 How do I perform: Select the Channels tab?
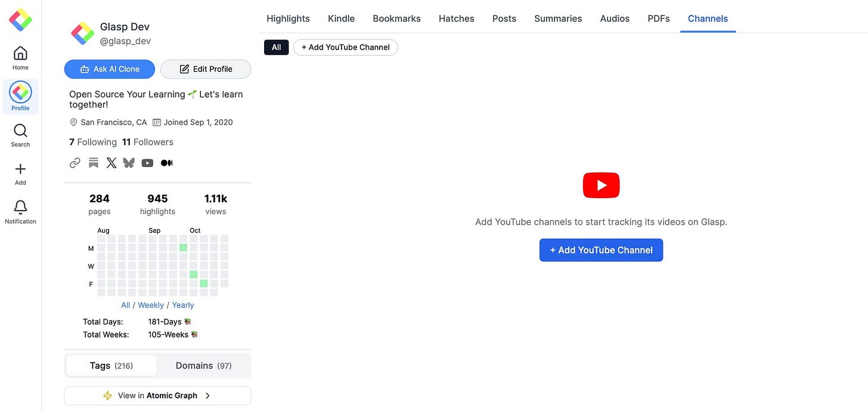(708, 18)
